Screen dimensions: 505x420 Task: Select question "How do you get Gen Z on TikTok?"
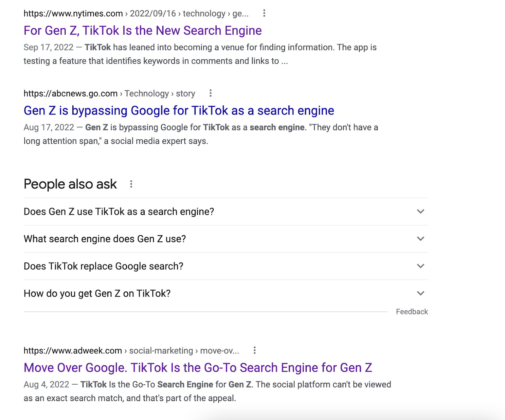[x=97, y=294]
